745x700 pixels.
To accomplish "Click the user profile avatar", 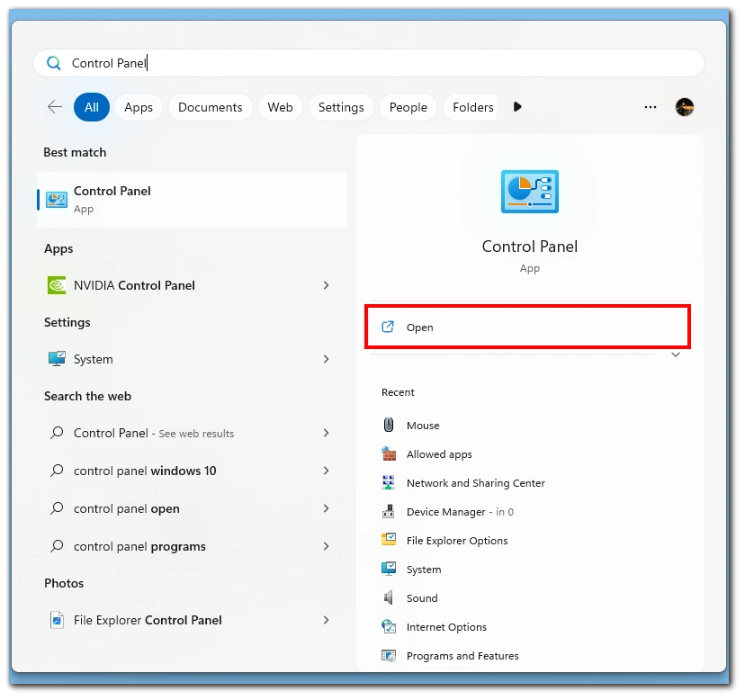I will (x=685, y=107).
